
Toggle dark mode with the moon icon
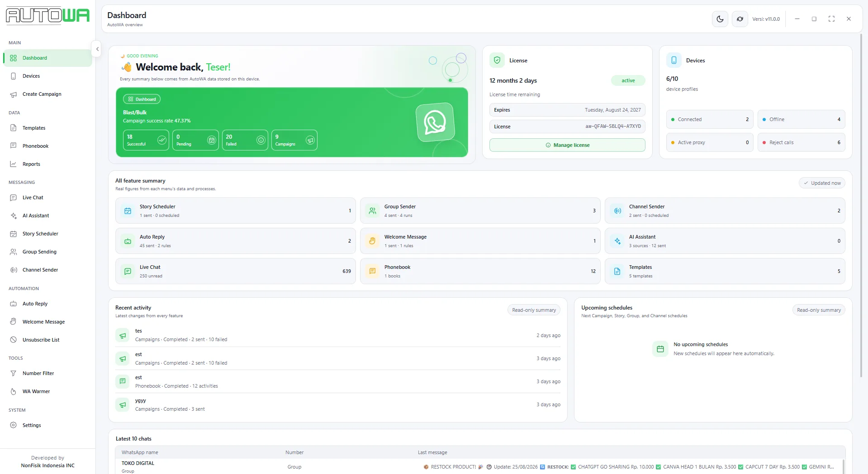(720, 19)
